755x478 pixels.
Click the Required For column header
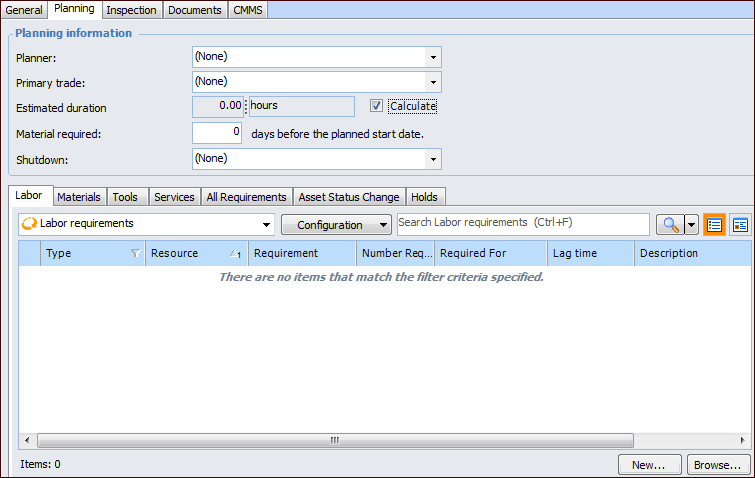(491, 253)
